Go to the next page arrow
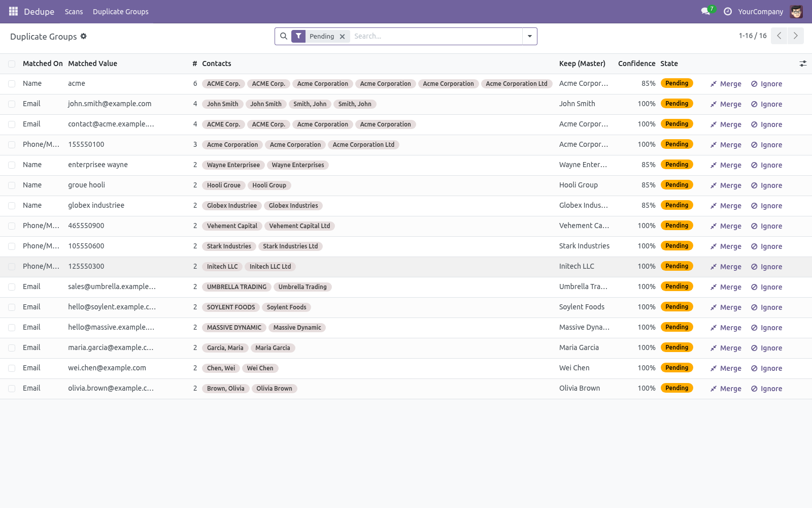 tap(796, 36)
